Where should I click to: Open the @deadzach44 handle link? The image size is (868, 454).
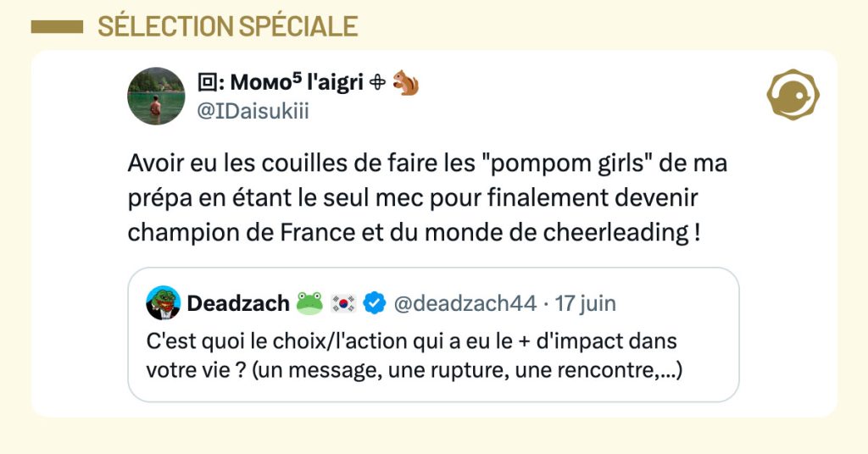pos(464,302)
